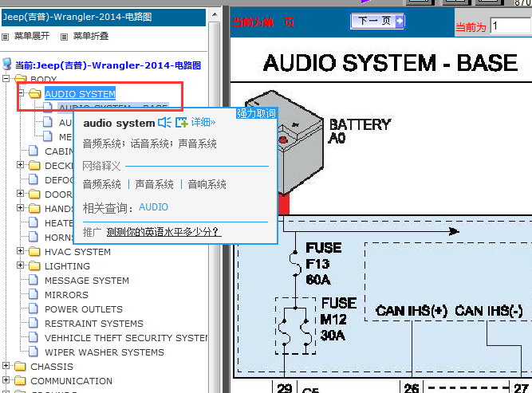This screenshot has width=532, height=393.
Task: Click the add-to-wordbook plus icon
Action: [181, 123]
